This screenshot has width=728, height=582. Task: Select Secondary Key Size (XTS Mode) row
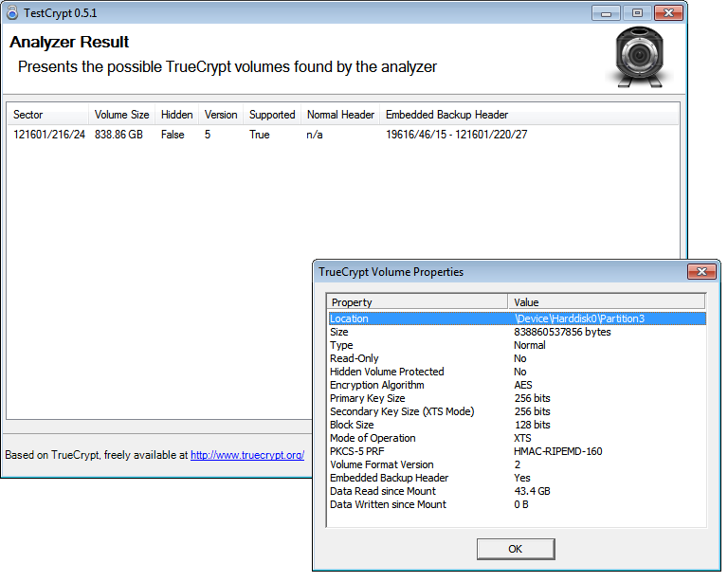pos(517,411)
